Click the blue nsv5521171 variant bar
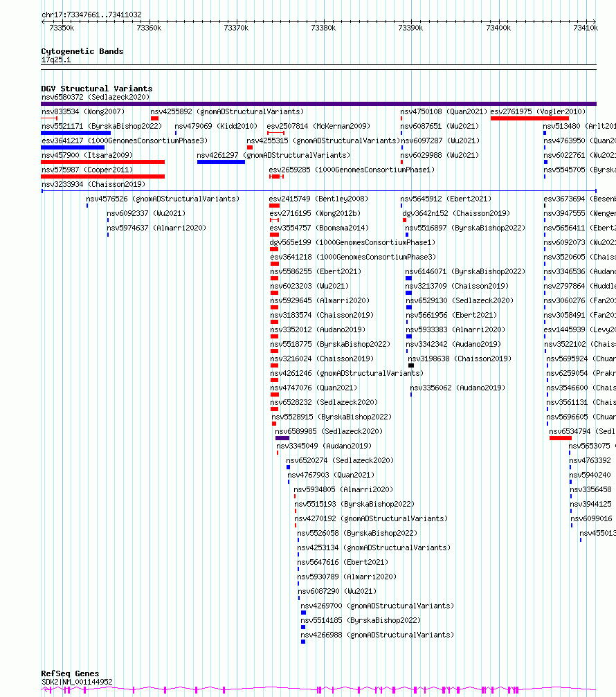Screen dimensions: 616x697 point(75,133)
